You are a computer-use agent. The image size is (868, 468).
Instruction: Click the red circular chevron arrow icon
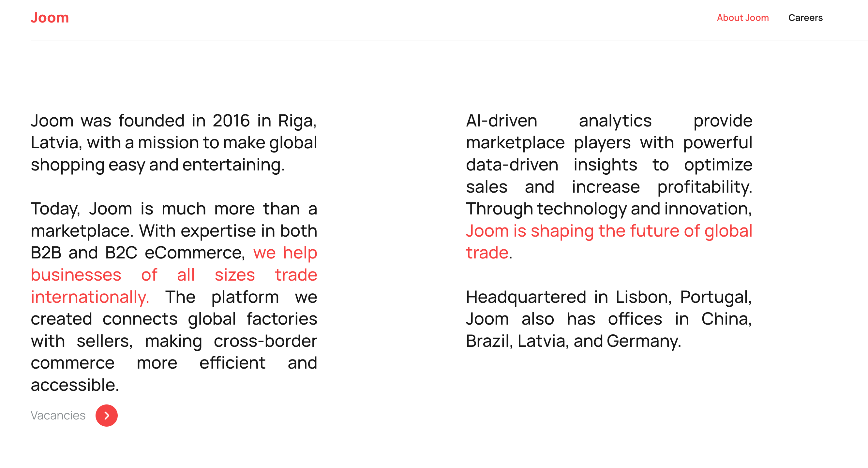pos(107,416)
